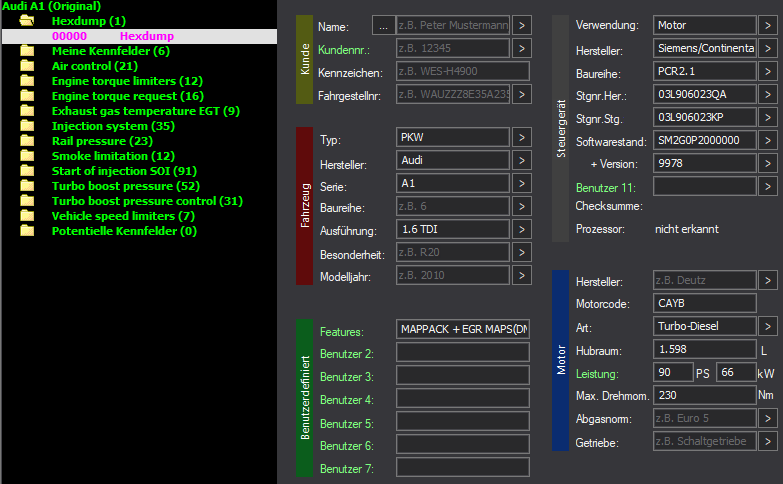The height and width of the screenshot is (484, 783).
Task: Open the Stgnr.Her. arrow list
Action: [x=768, y=94]
